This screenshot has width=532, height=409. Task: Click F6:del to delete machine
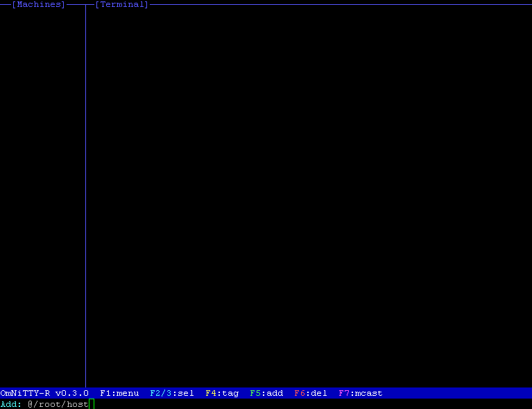[311, 393]
